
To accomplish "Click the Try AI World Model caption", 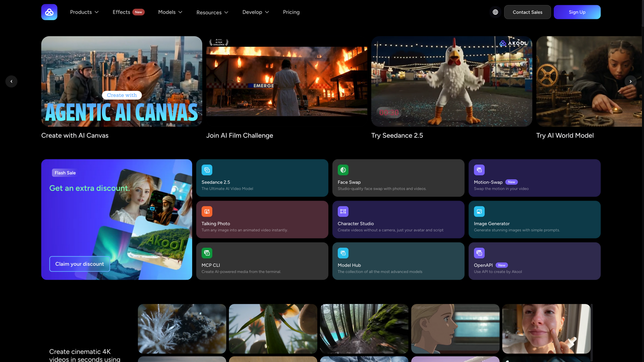I will coord(565,135).
